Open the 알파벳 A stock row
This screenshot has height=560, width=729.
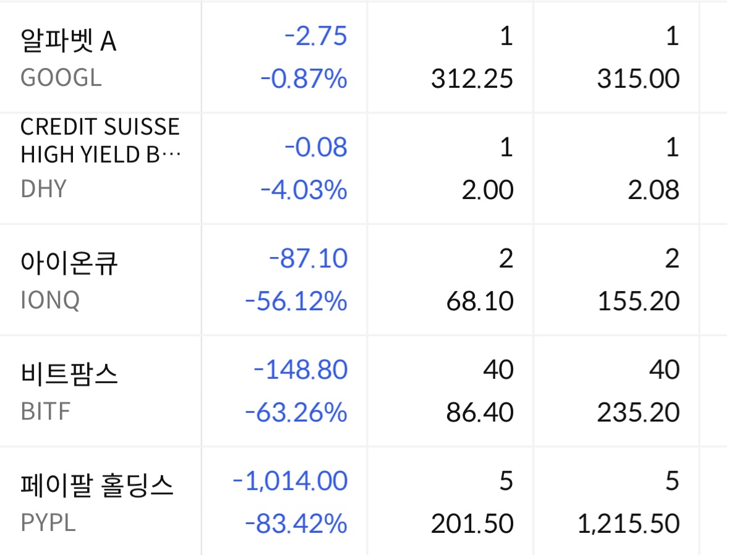(x=69, y=41)
